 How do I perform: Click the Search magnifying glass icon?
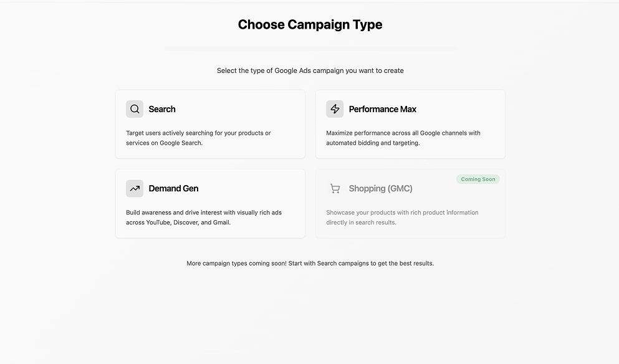pos(135,109)
